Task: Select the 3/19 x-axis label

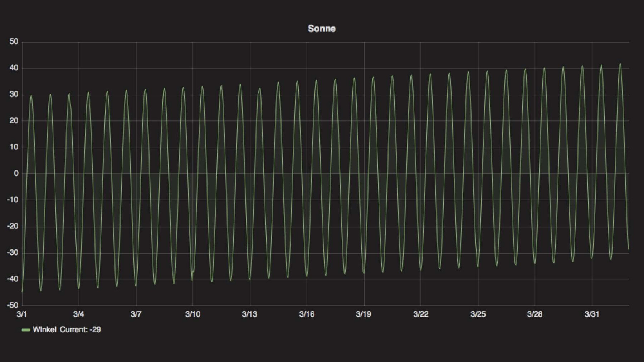Action: pos(364,314)
